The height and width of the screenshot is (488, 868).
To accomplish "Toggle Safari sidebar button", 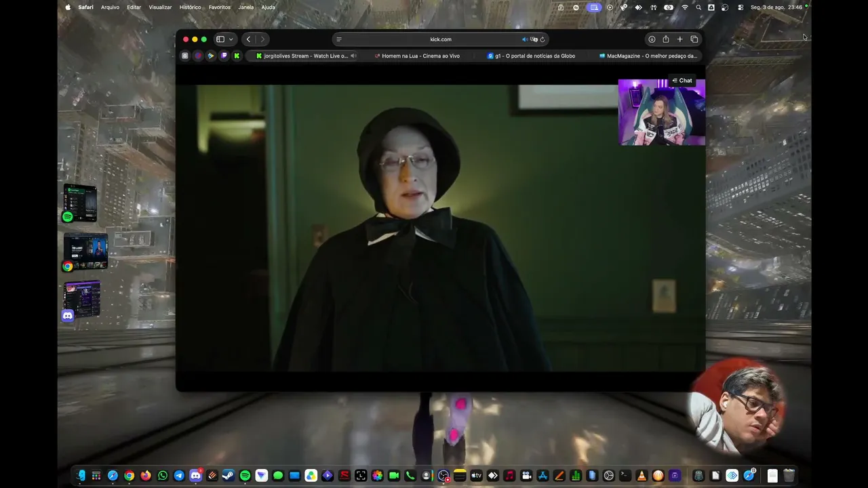I will tap(220, 39).
